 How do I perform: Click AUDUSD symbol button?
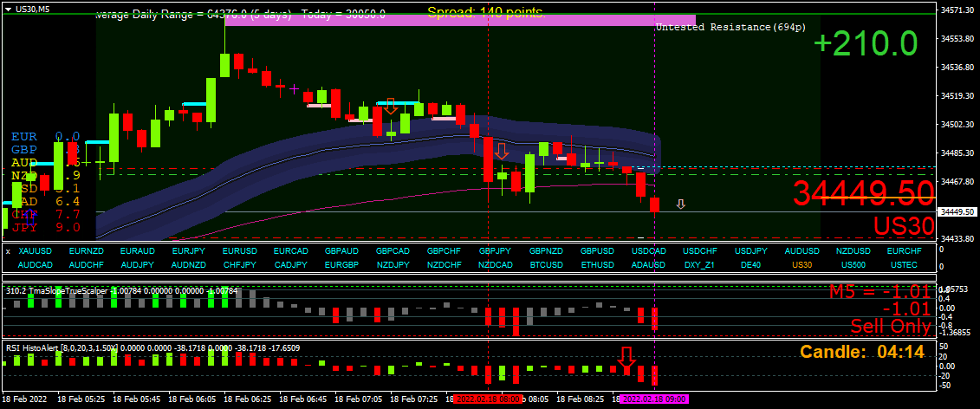click(x=802, y=250)
